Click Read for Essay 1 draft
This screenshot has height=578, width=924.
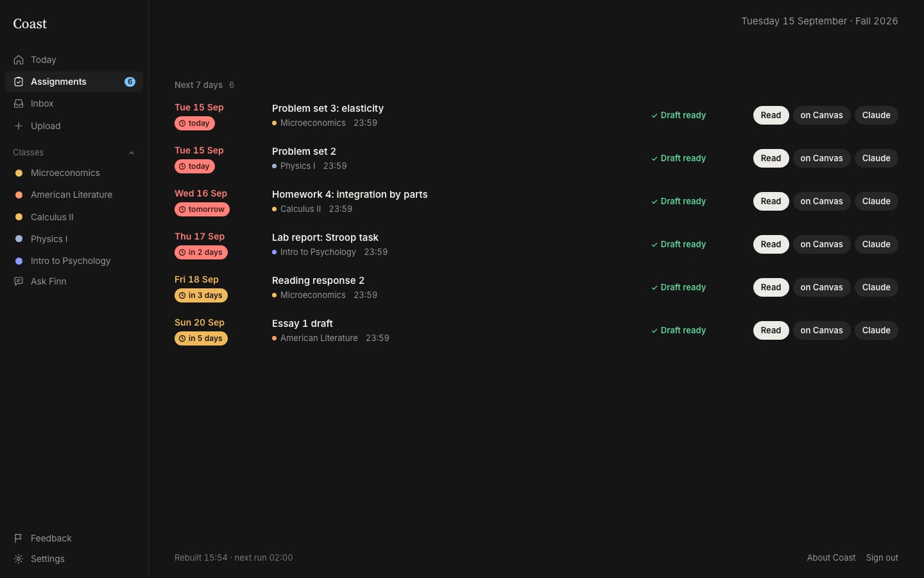[x=771, y=331]
